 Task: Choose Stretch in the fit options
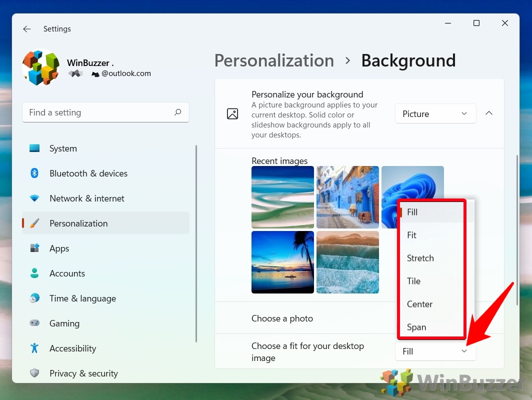[x=420, y=258]
